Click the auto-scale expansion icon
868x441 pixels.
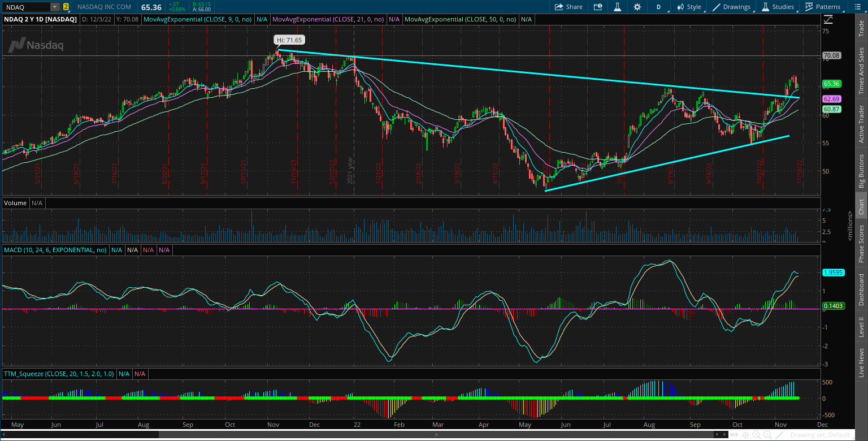[735, 435]
